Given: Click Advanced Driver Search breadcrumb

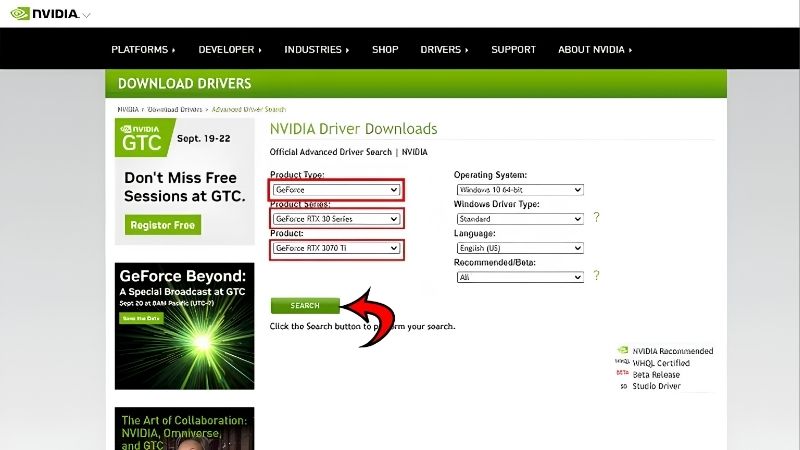Looking at the screenshot, I should tap(248, 109).
